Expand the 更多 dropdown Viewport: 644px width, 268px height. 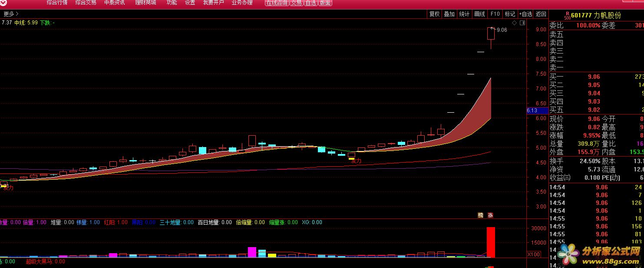point(10,14)
